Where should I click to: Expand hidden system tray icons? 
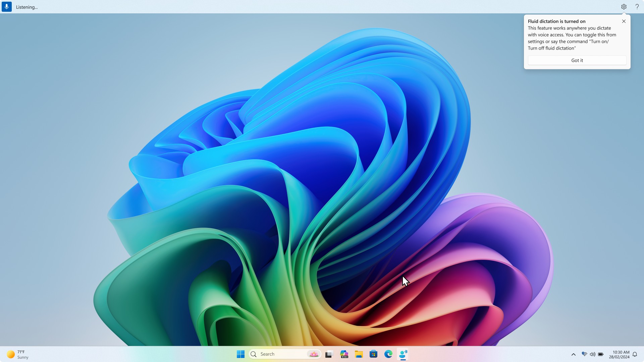(573, 354)
